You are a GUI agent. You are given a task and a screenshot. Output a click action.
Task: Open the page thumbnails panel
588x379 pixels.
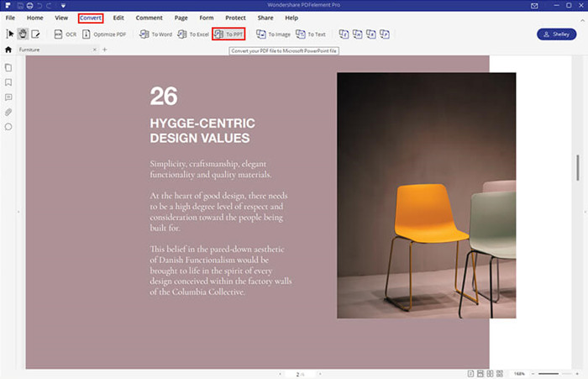point(8,67)
